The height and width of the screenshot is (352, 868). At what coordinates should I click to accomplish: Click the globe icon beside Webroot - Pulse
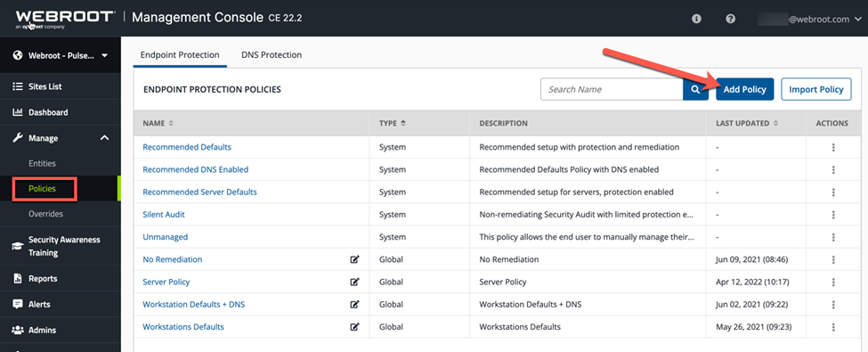[17, 55]
